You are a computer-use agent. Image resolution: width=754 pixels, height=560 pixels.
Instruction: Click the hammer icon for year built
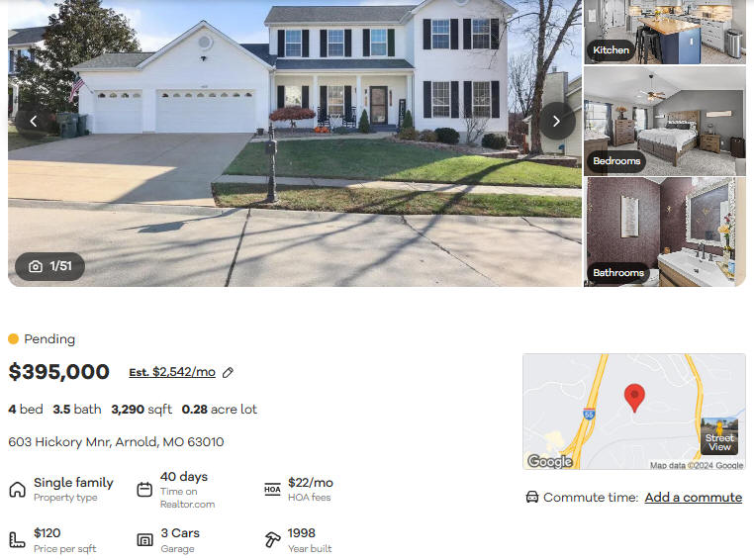coord(272,539)
